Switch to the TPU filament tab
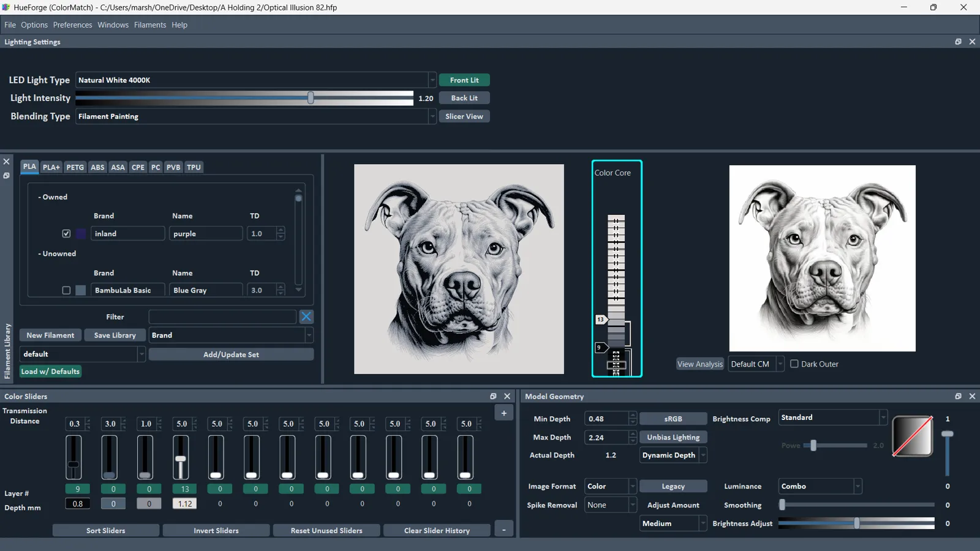This screenshot has height=551, width=980. [194, 167]
